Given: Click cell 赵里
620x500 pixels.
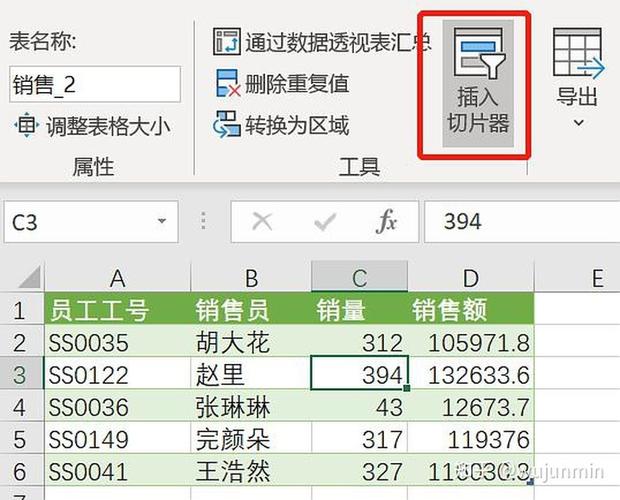Looking at the screenshot, I should [x=251, y=374].
